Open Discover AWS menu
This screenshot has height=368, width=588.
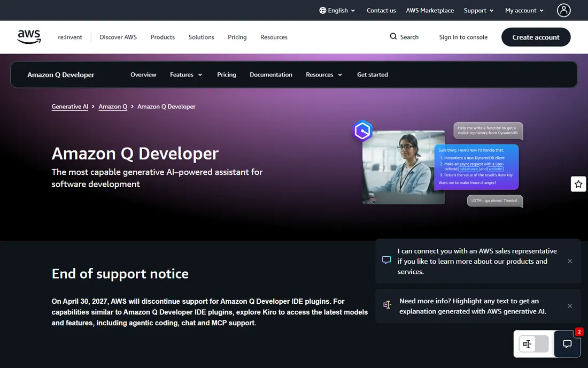click(x=118, y=37)
